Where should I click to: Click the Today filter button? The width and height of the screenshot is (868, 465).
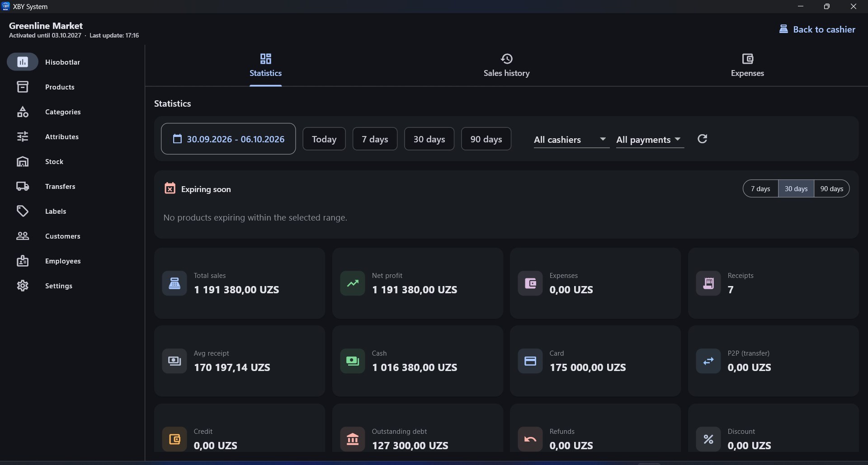[324, 139]
